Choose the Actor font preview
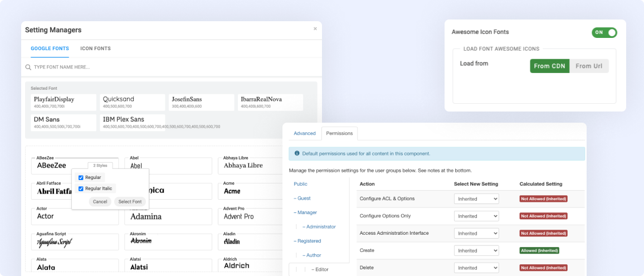This screenshot has height=276, width=644. click(75, 216)
